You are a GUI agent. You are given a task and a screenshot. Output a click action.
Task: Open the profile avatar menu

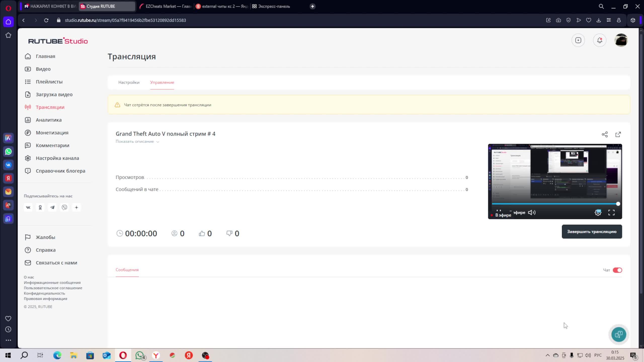coord(621,40)
